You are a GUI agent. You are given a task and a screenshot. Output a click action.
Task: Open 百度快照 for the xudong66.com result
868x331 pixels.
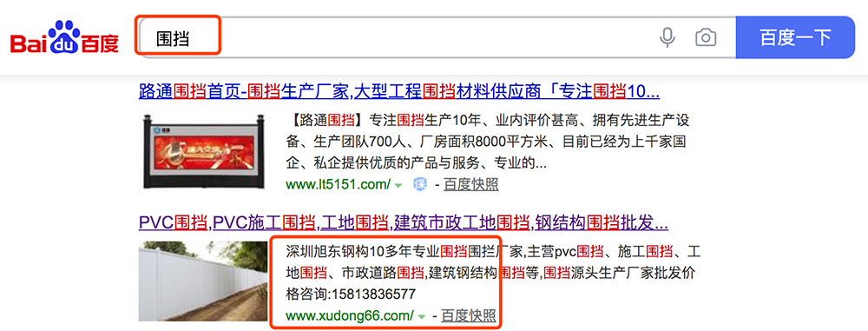click(469, 316)
